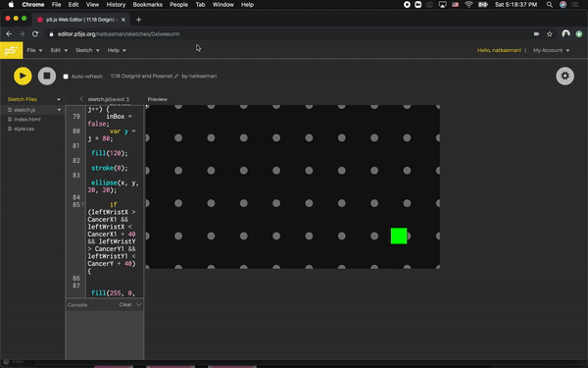
Task: Open editor settings with the gear icon
Action: tap(564, 76)
